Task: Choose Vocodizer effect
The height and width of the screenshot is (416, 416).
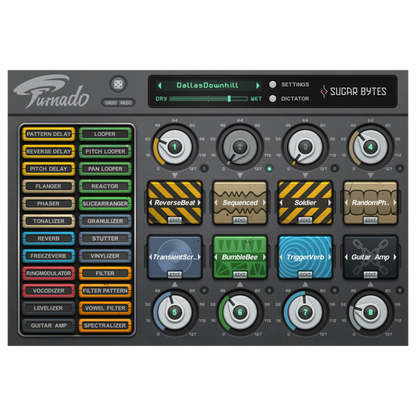Action: [x=49, y=291]
